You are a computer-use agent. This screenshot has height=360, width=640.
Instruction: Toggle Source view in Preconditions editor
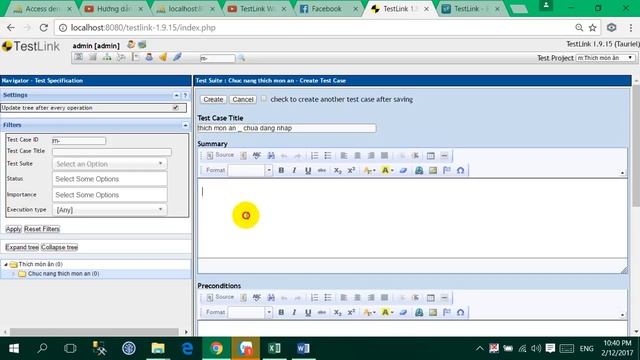[x=220, y=297]
